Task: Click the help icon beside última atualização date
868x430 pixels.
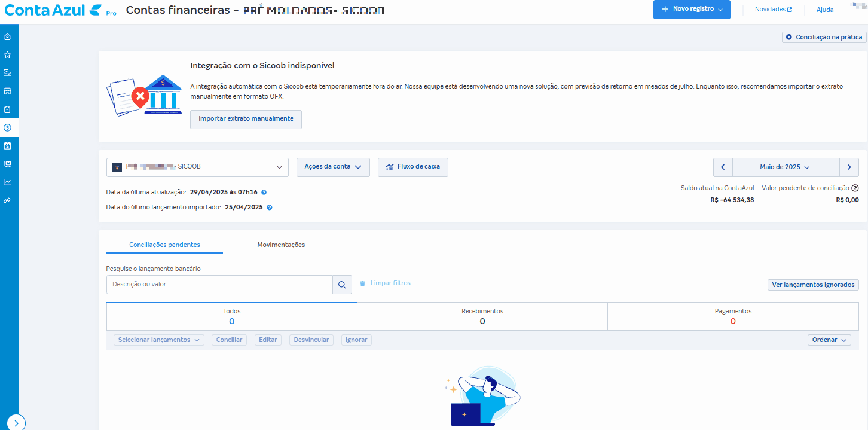Action: coord(264,193)
